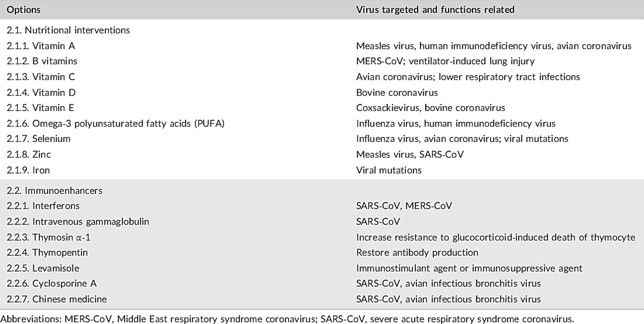The width and height of the screenshot is (644, 324).
Task: Click the 'Restore antibody production' cell
Action: tap(417, 252)
